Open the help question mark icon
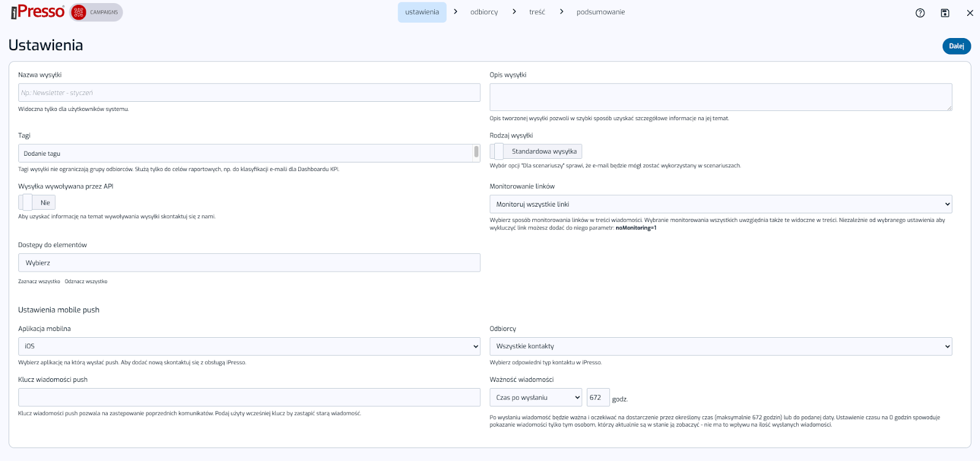Viewport: 980px width, 461px height. 920,13
